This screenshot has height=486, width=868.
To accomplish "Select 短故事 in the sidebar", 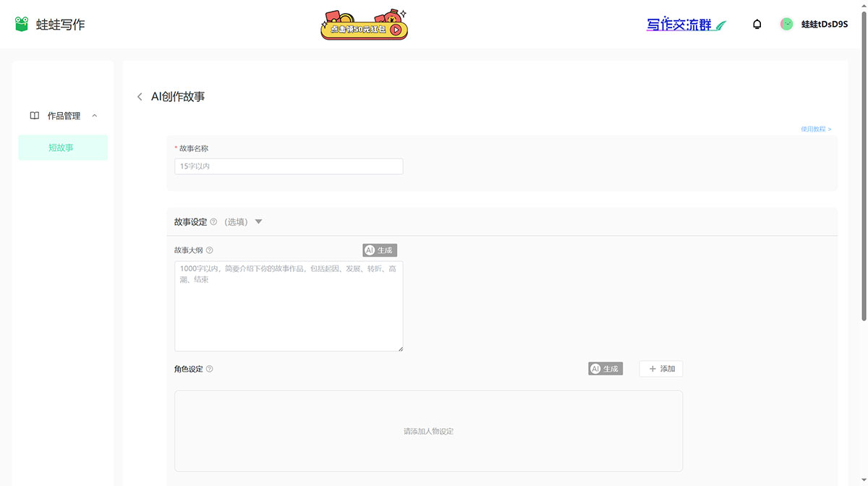I will [62, 148].
